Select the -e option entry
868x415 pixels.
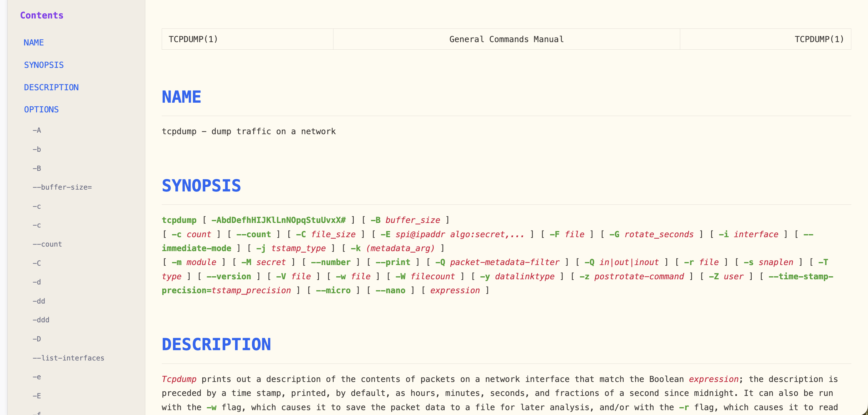(x=37, y=377)
